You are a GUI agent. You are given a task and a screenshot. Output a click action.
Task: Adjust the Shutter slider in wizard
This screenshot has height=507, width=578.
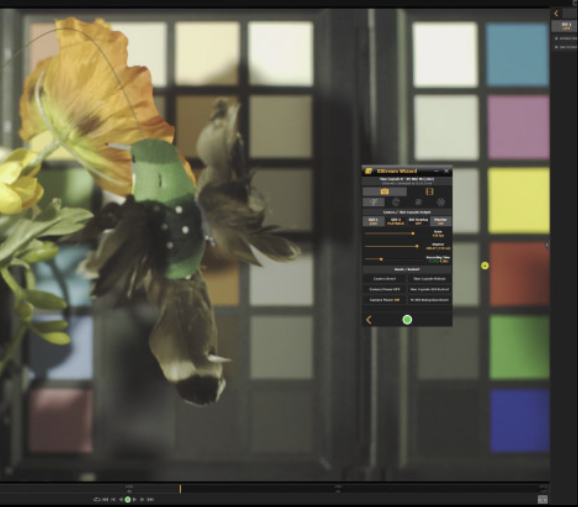click(x=417, y=246)
